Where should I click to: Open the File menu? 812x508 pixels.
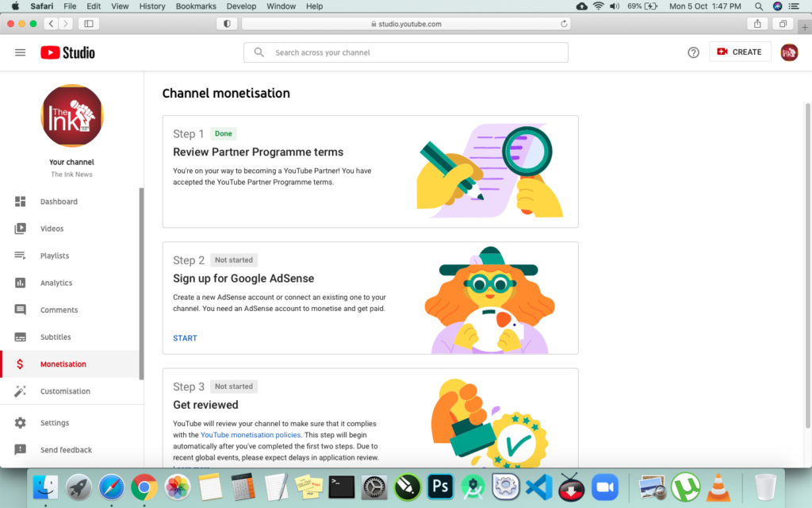[70, 6]
